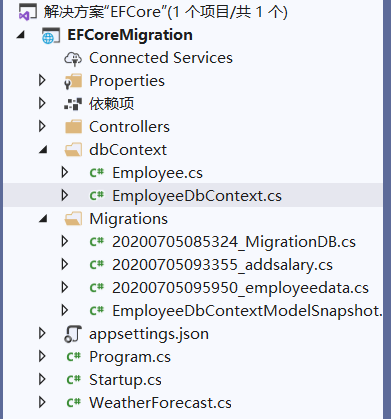This screenshot has height=419, width=391.
Task: Expand 20200705085324_MigrationDB.cs node
Action: click(x=65, y=241)
